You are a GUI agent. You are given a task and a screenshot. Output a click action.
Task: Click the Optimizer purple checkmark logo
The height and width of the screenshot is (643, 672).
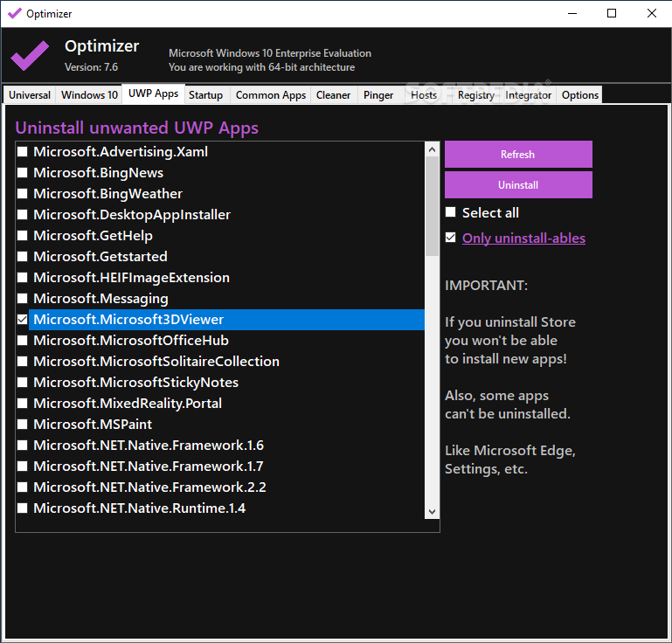tap(30, 56)
